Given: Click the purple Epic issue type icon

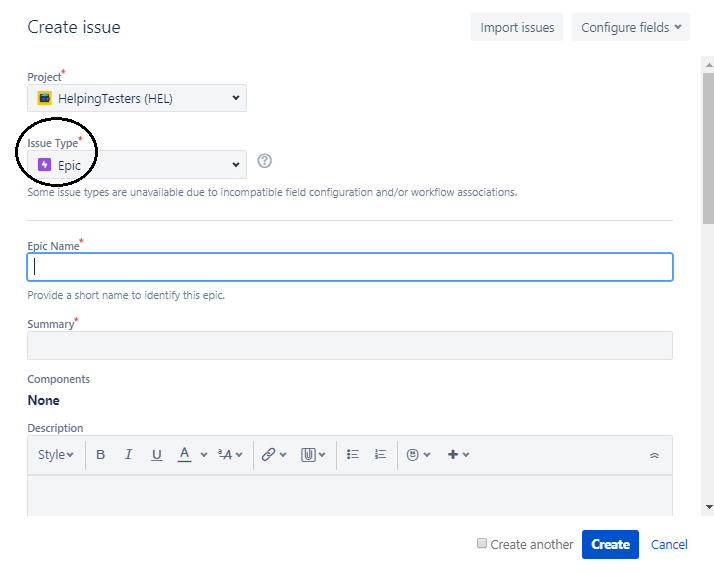Looking at the screenshot, I should pos(44,164).
